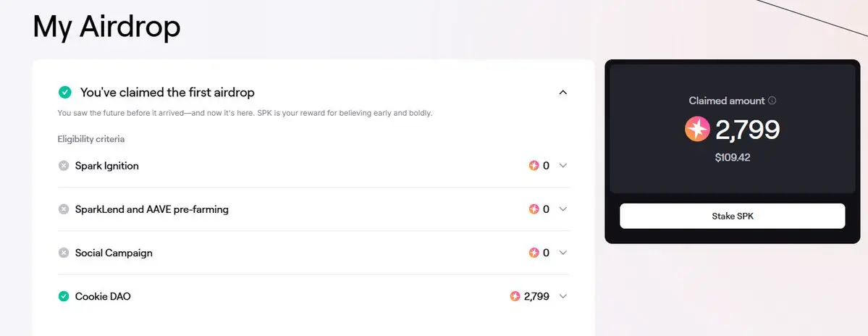Viewport: 868px width, 336px height.
Task: Click the gray X status beside Social Campaign
Action: click(64, 253)
